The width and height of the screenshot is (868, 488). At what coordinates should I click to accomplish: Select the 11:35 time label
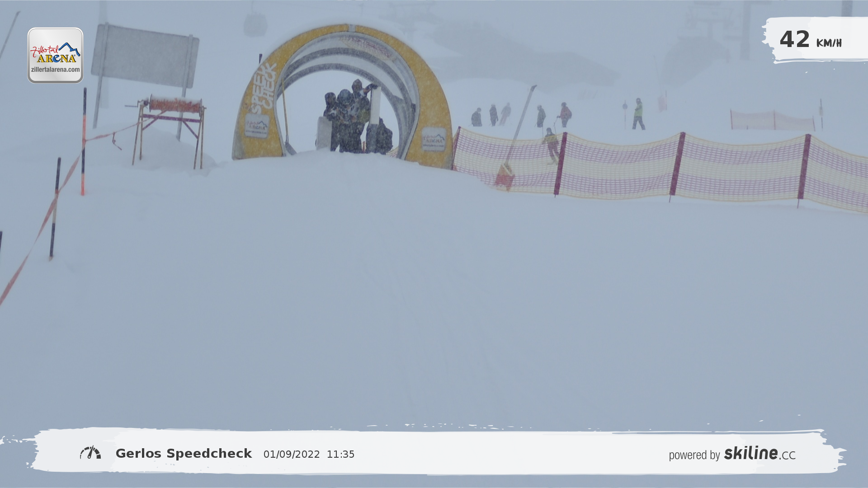340,455
